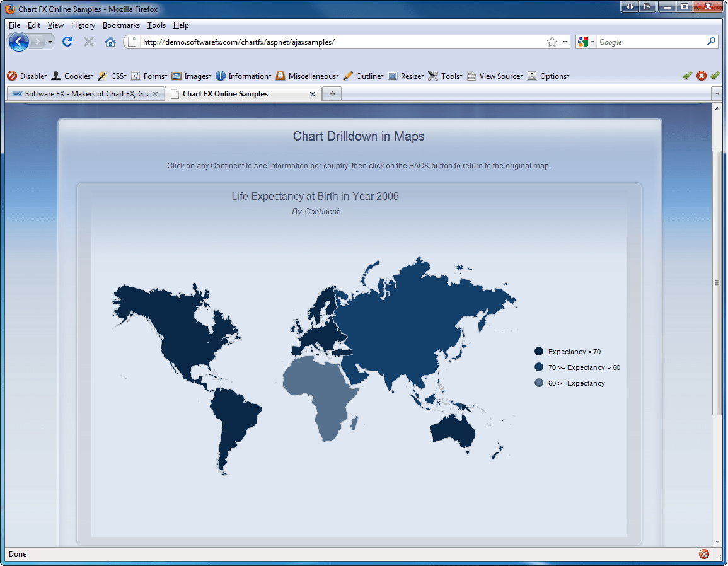Click the Home icon in navigation bar
728x566 pixels.
[x=110, y=42]
